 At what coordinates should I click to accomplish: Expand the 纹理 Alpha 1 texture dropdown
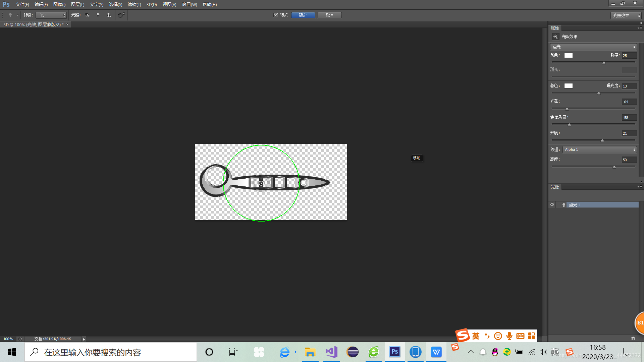[600, 149]
